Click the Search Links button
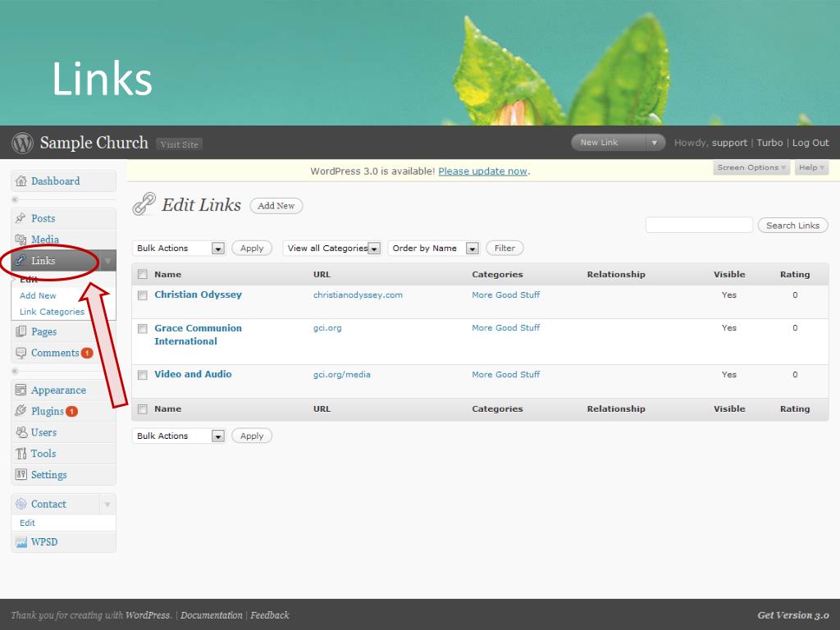This screenshot has height=630, width=840. (x=793, y=226)
